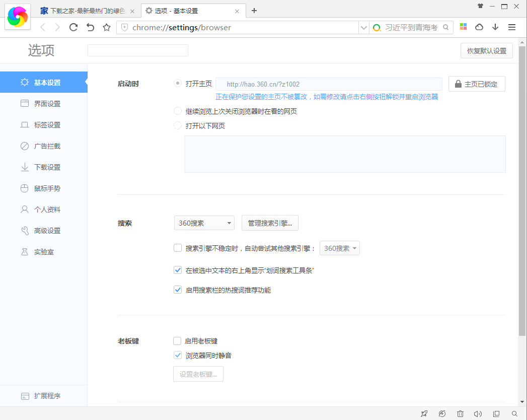
Task: Open the 360搜索 search engine dropdown
Action: pyautogui.click(x=204, y=223)
